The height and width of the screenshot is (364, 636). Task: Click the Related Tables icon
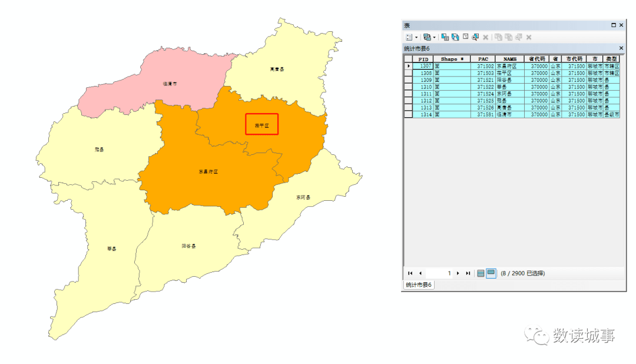426,37
